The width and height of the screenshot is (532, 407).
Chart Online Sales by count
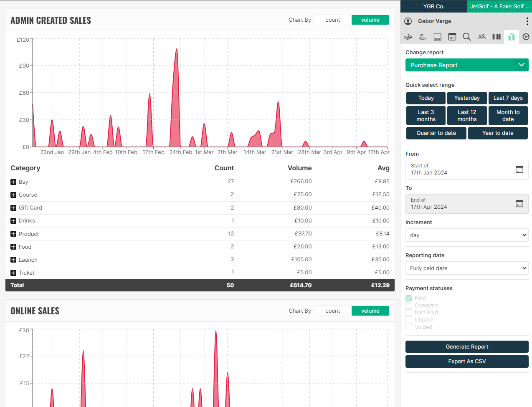coord(333,311)
